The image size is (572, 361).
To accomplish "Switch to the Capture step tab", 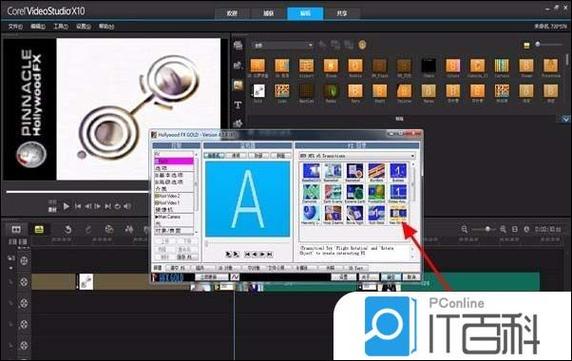I will pos(268,13).
